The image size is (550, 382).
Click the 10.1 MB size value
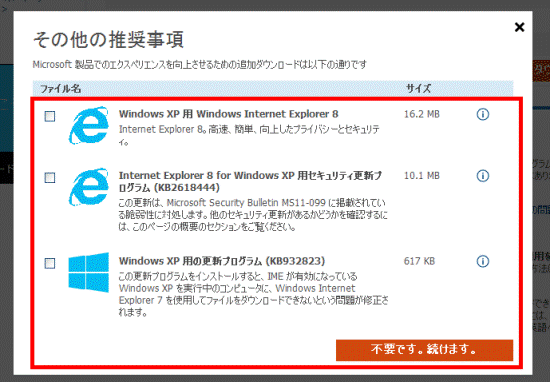pyautogui.click(x=422, y=176)
